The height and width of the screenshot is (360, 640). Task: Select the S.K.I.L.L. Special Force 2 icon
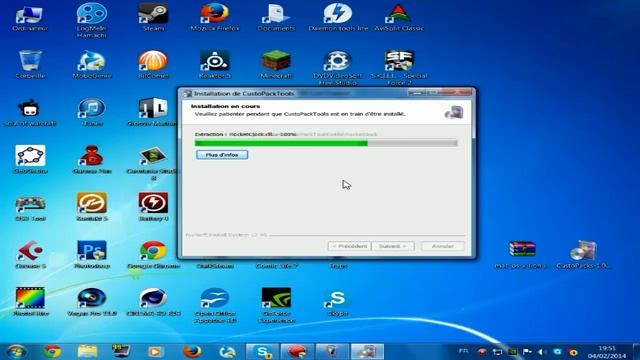[399, 68]
